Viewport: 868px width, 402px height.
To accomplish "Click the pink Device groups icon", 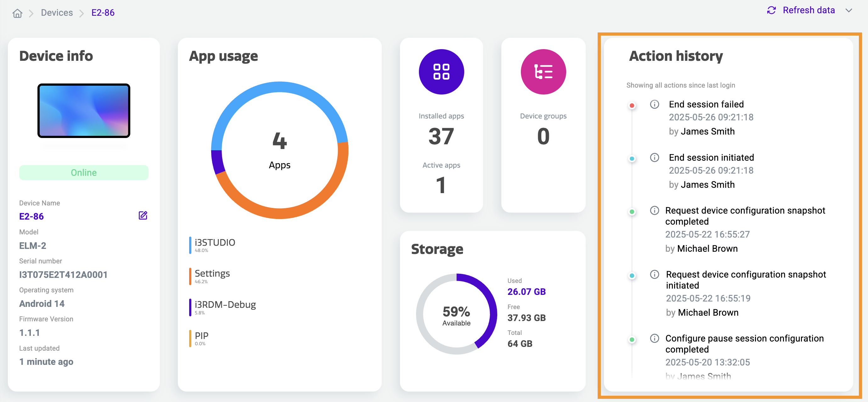I will (543, 72).
